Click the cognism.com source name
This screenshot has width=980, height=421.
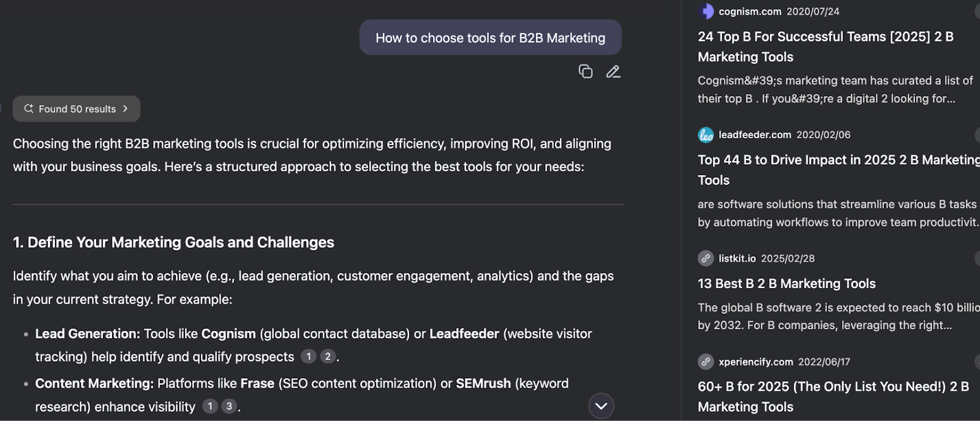pyautogui.click(x=750, y=12)
